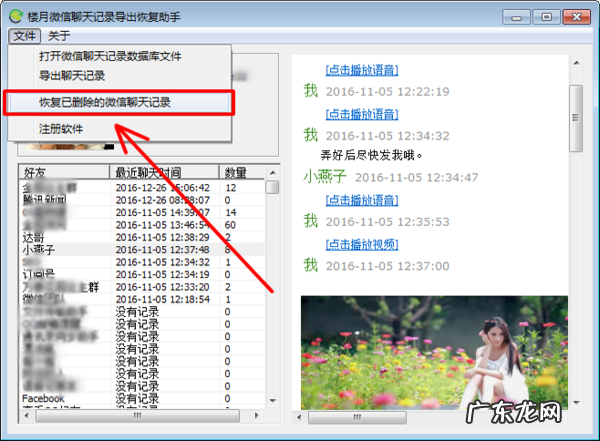This screenshot has height=441, width=600.
Task: Click the count value 12 cell
Action: coord(231,188)
